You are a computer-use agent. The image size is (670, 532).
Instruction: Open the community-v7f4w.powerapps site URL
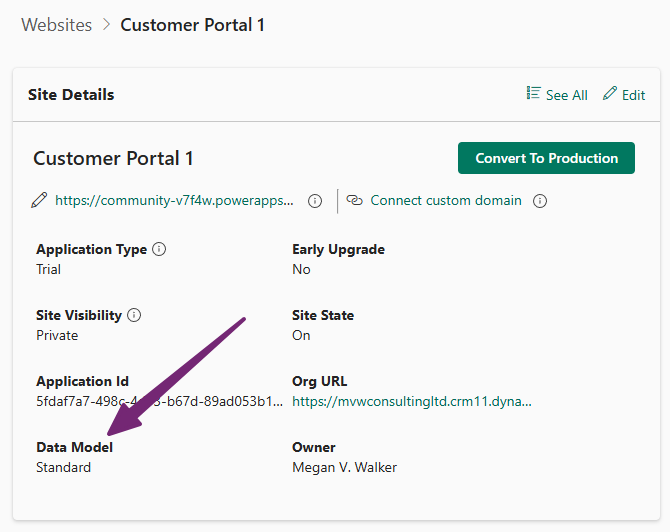(x=174, y=200)
